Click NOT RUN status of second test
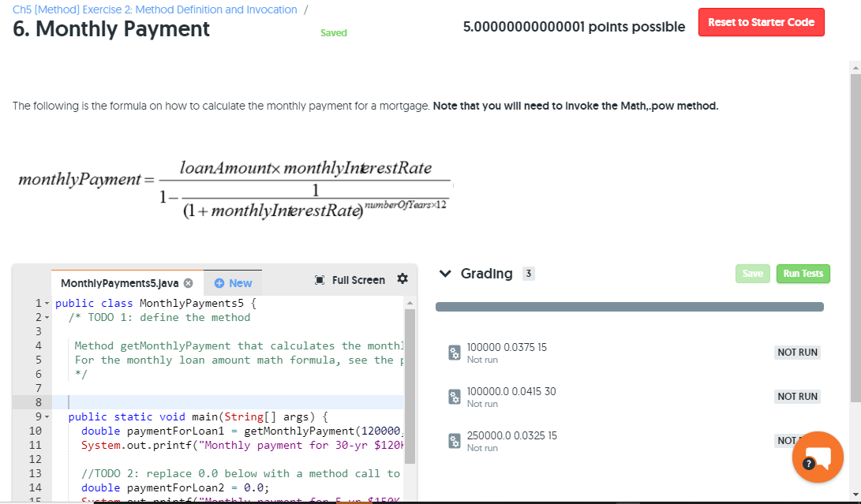The height and width of the screenshot is (504, 861). coord(797,397)
